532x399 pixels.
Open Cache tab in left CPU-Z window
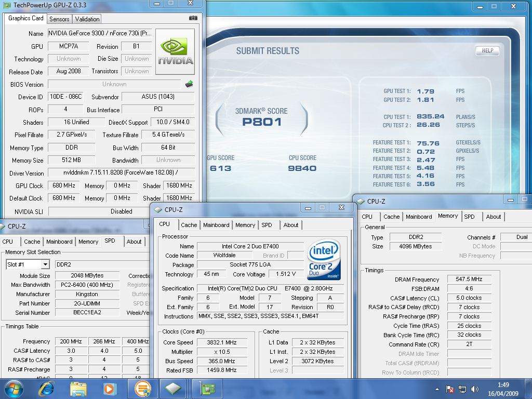pyautogui.click(x=32, y=242)
